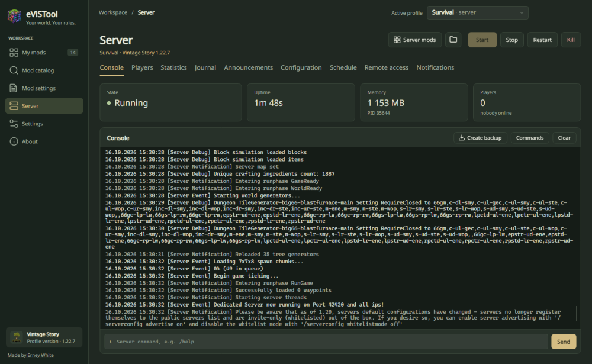Create a backup from the console header

click(x=480, y=138)
